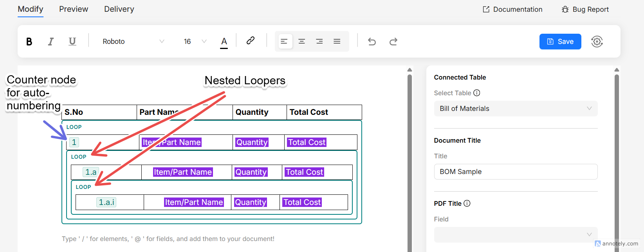Screen dimensions: 644x252
Task: Click the outermost LOOP label
Action: [x=74, y=127]
